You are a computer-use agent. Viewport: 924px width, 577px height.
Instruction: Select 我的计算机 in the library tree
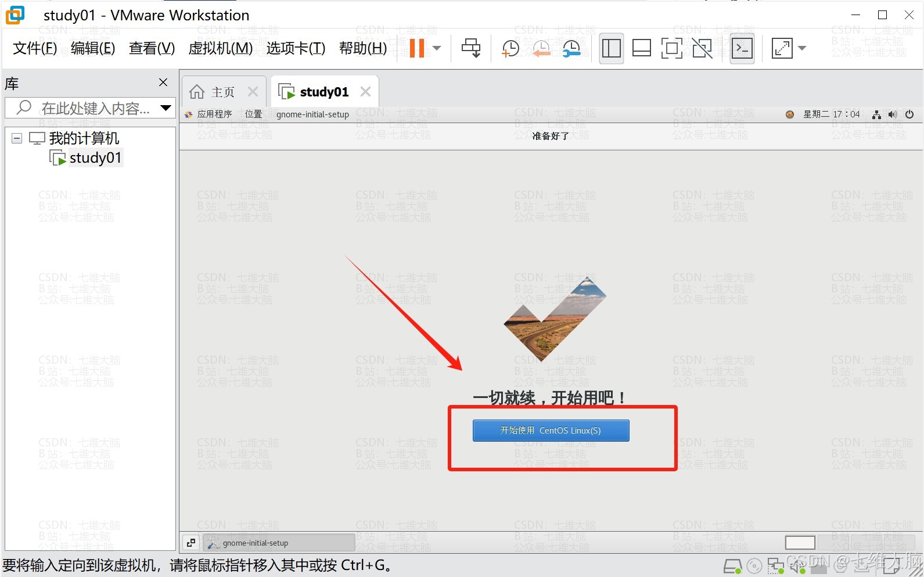[84, 138]
